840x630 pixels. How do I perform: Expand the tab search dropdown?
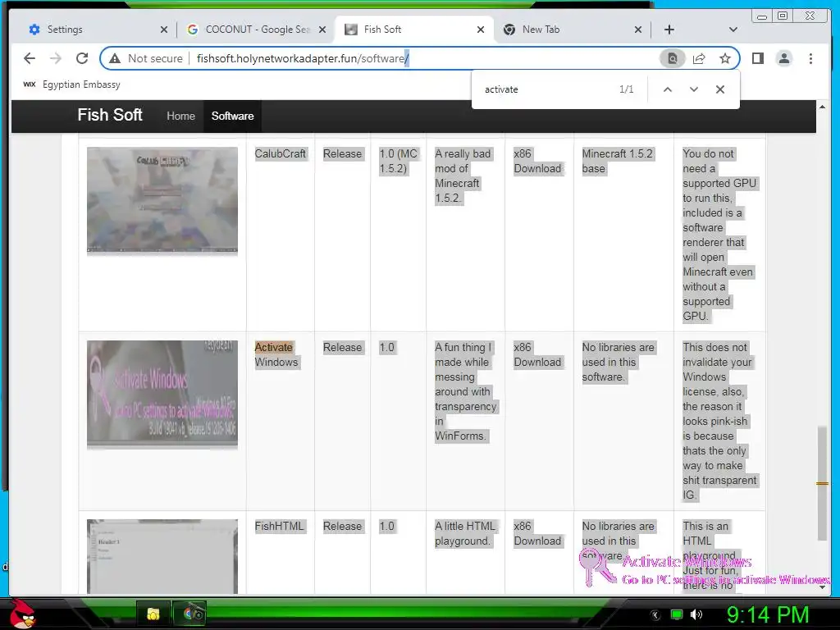(733, 30)
